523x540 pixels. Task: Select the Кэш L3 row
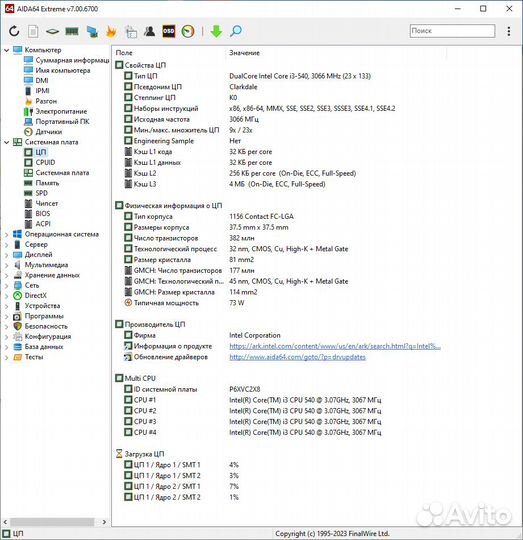[224, 184]
